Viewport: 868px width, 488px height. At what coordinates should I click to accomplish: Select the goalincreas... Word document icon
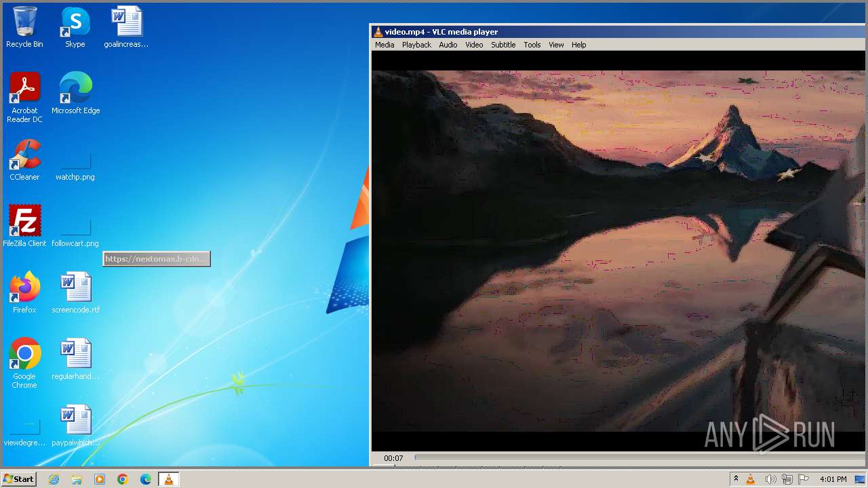(x=126, y=27)
